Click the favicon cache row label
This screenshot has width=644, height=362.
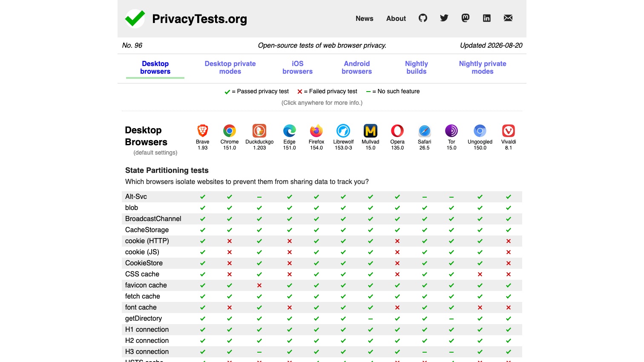pos(146,285)
